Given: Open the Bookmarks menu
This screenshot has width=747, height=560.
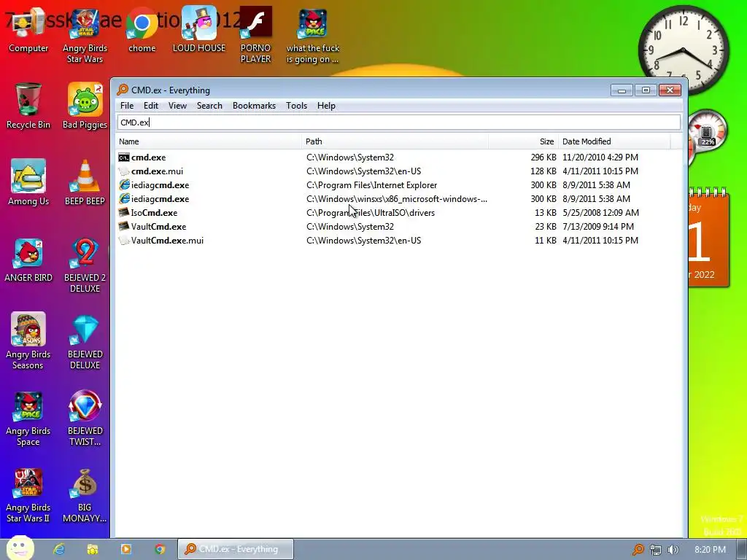Looking at the screenshot, I should click(x=254, y=106).
